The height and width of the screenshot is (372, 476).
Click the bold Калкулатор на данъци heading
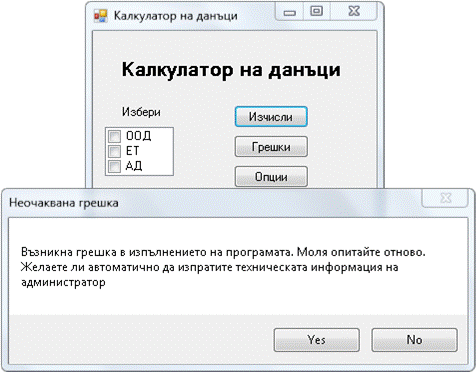[x=231, y=70]
